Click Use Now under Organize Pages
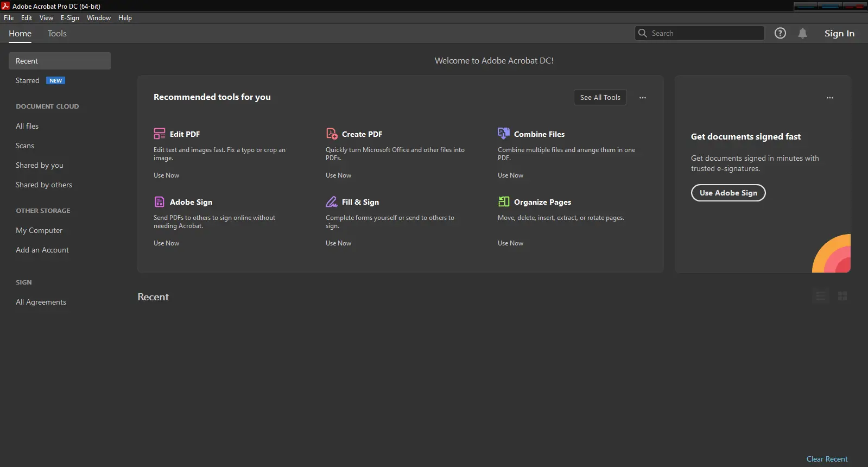This screenshot has width=868, height=467. pos(510,243)
